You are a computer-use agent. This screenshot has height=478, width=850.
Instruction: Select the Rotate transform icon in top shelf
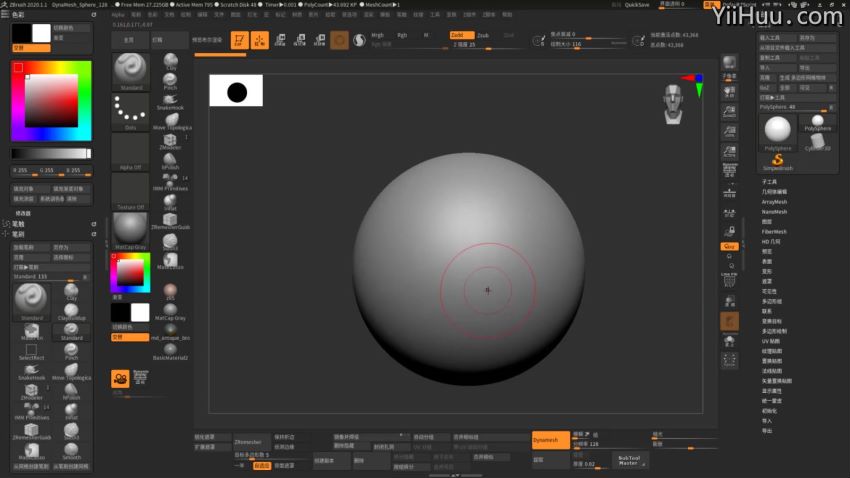(x=320, y=40)
